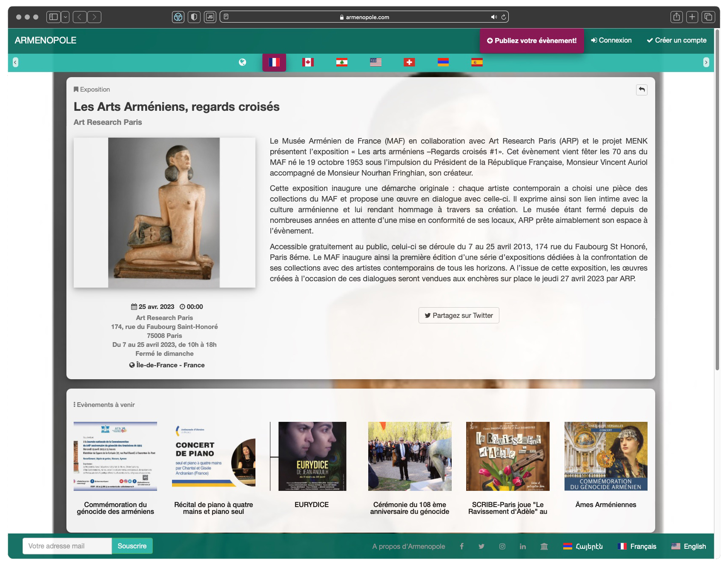Open the Twitter footer icon
728x565 pixels.
click(482, 546)
